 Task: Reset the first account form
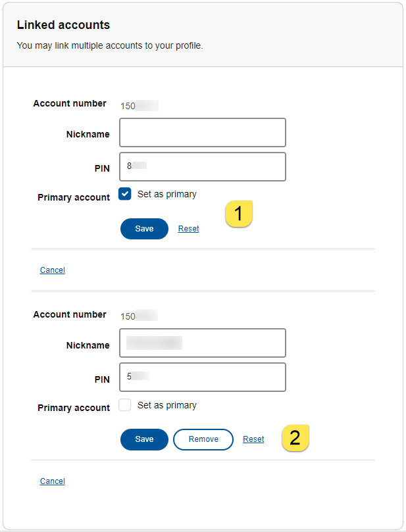point(188,228)
